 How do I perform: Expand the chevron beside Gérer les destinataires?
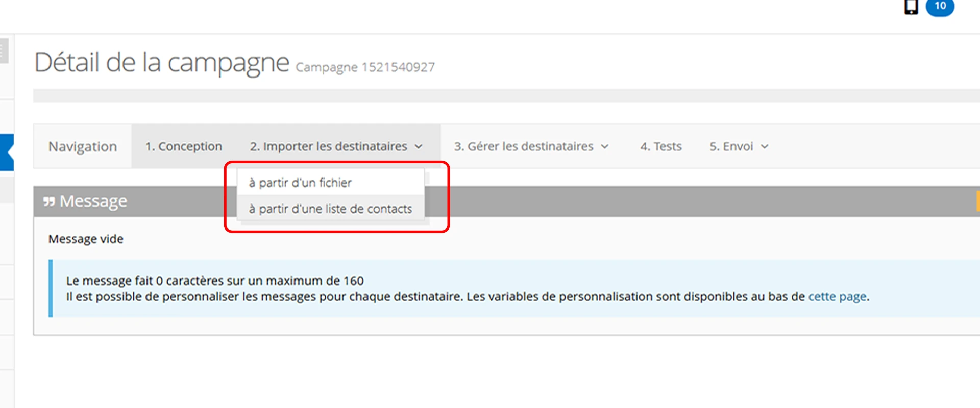click(x=605, y=147)
